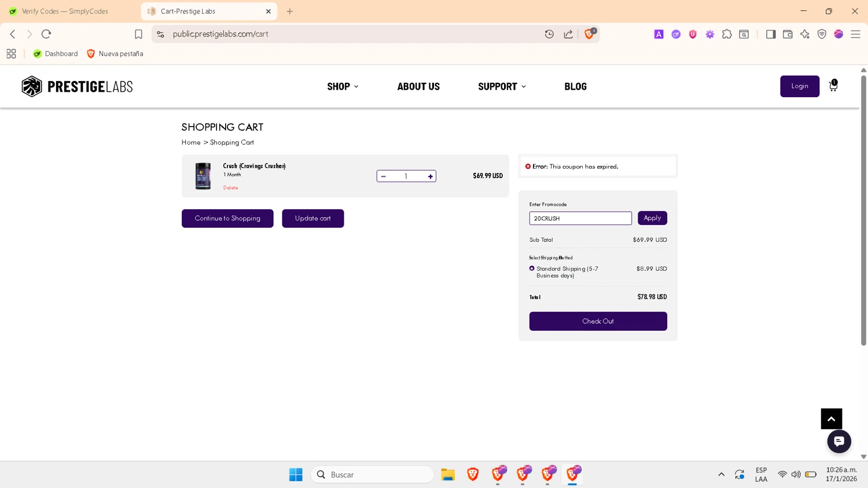This screenshot has width=868, height=488.
Task: Toggle the browser sidebar panel icon
Action: coord(770,34)
